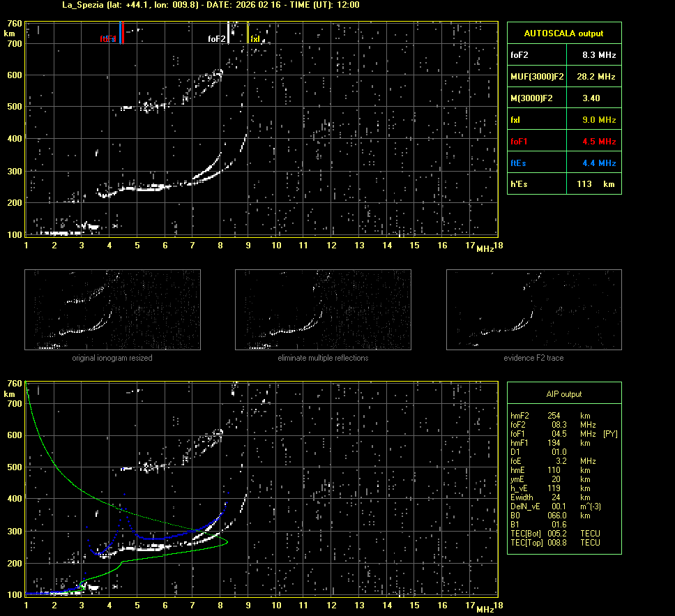Select the M(3000)F2 3.40 value
This screenshot has height=616, width=675.
click(x=591, y=98)
